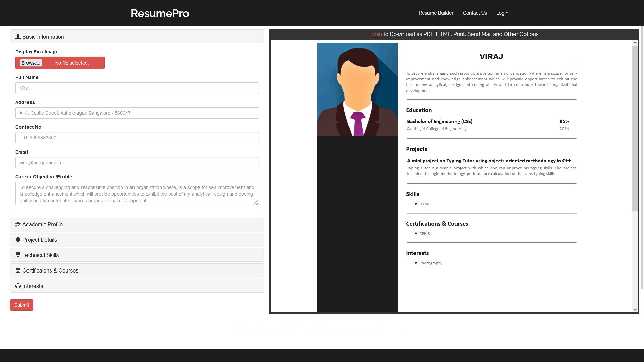Click the monitor icon beside Technical Skills

[18, 255]
